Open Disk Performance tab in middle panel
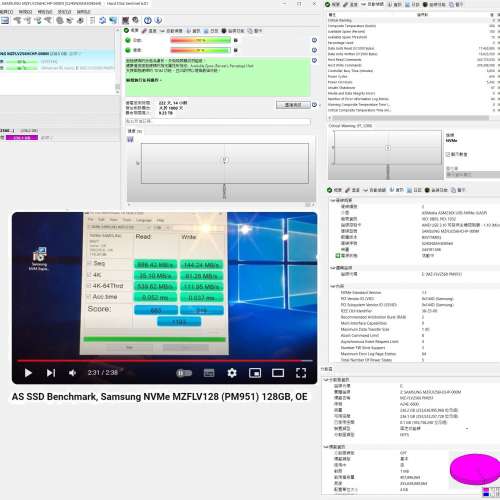 [x=233, y=31]
